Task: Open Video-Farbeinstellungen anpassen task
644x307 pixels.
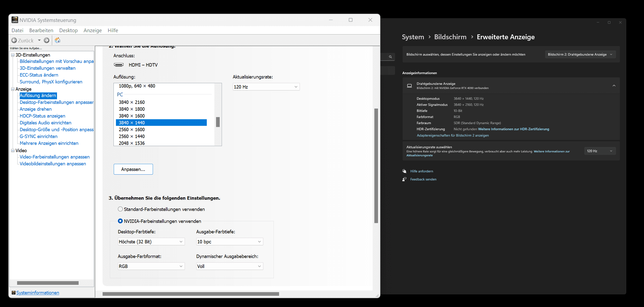Action: 55,157
